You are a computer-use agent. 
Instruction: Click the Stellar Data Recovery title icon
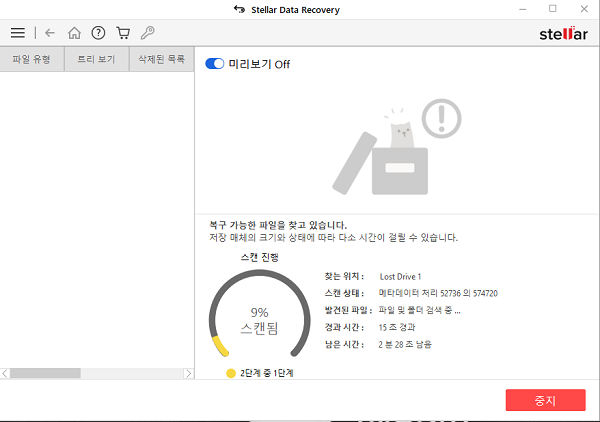(240, 9)
